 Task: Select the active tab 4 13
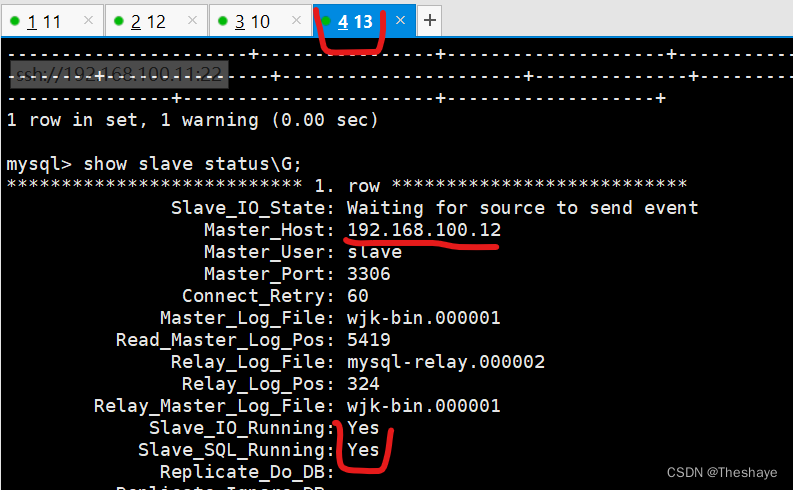coord(364,21)
